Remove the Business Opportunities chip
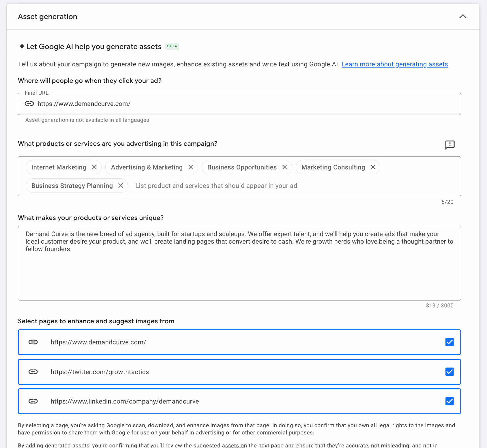 285,167
